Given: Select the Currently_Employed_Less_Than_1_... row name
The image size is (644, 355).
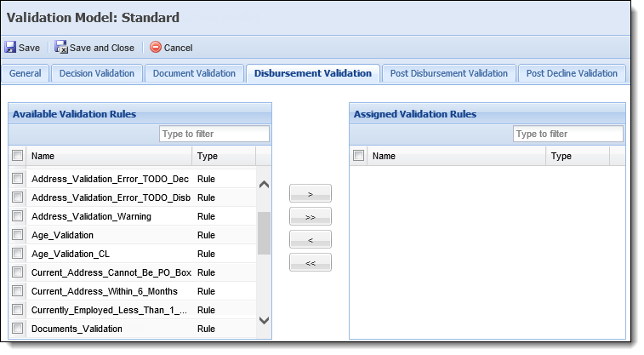Looking at the screenshot, I should point(109,310).
